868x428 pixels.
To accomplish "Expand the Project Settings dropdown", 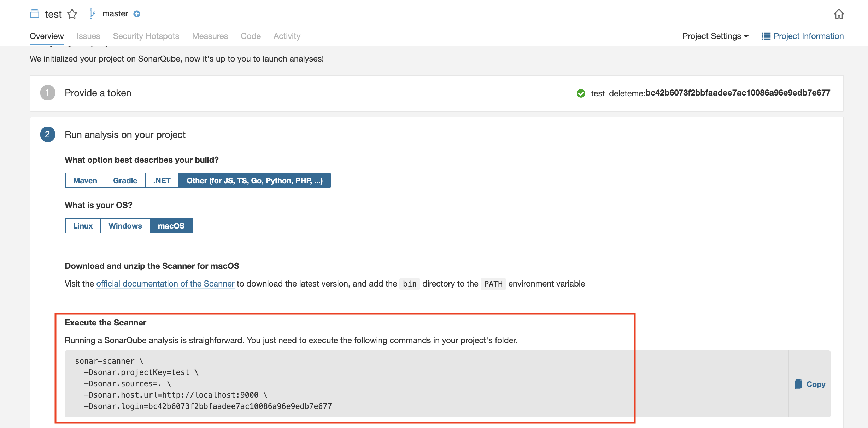I will point(715,36).
